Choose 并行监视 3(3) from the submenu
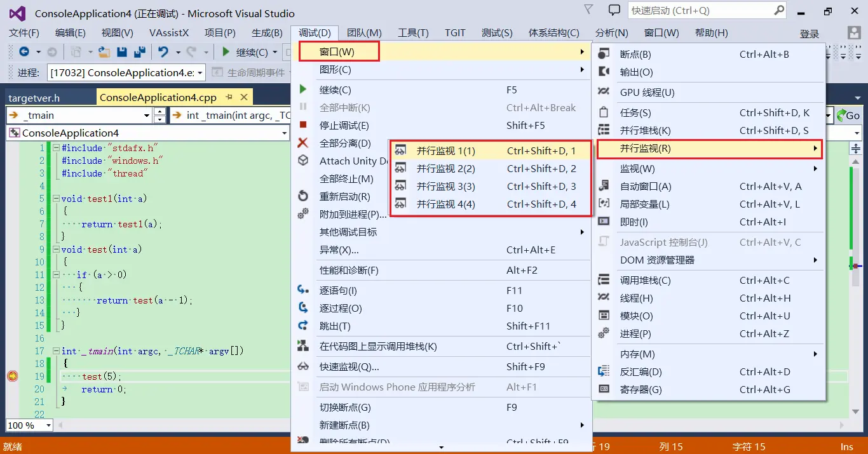The height and width of the screenshot is (454, 868). (x=490, y=187)
